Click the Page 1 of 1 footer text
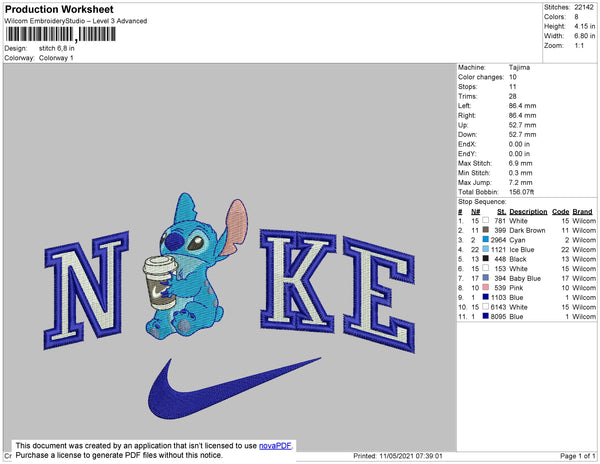The height and width of the screenshot is (464, 600). click(578, 456)
